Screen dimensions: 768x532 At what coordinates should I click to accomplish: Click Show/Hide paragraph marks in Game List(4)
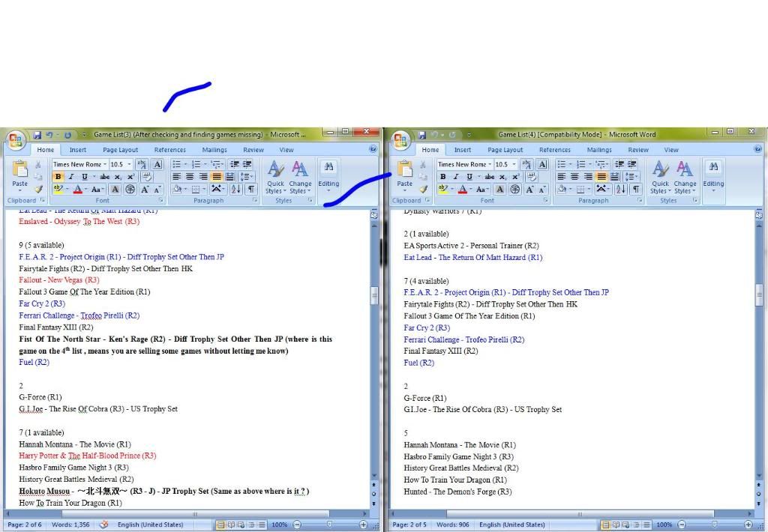pyautogui.click(x=636, y=190)
